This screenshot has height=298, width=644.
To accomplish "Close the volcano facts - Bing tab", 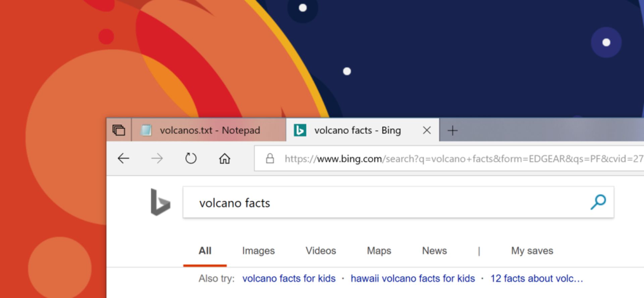I will tap(427, 130).
